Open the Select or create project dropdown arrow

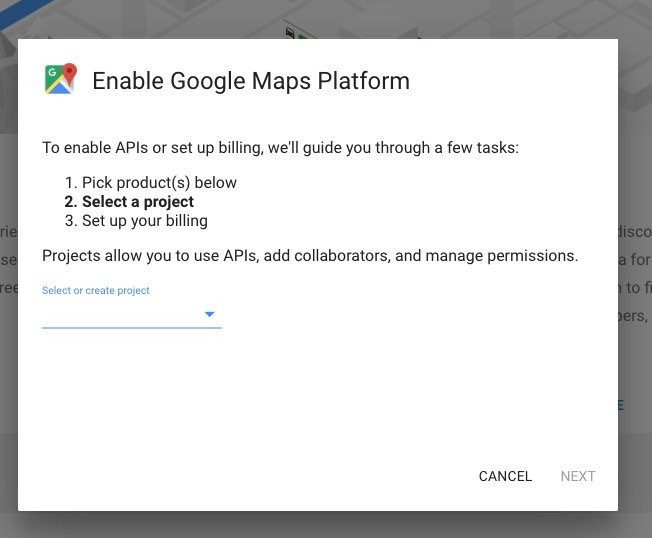(x=210, y=314)
